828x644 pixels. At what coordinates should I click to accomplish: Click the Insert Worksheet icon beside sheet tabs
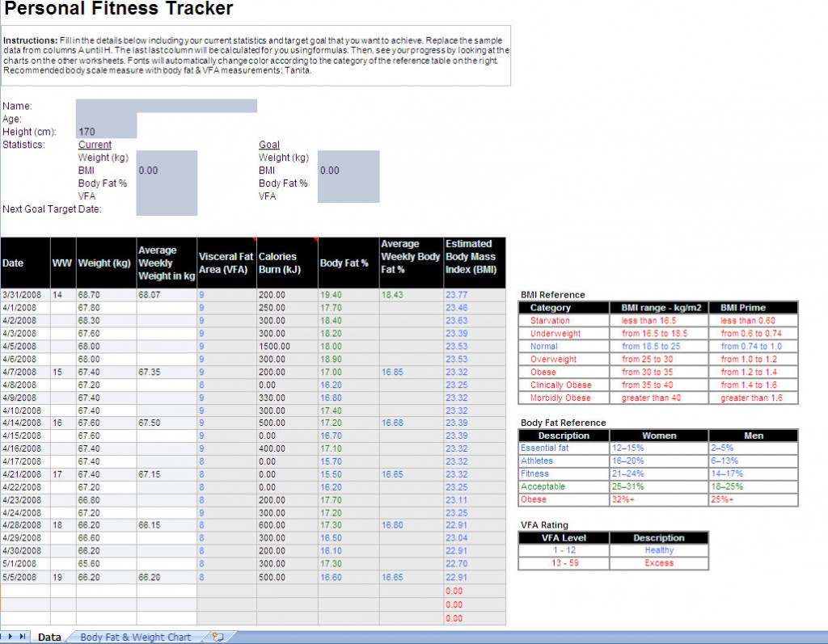pyautogui.click(x=218, y=638)
